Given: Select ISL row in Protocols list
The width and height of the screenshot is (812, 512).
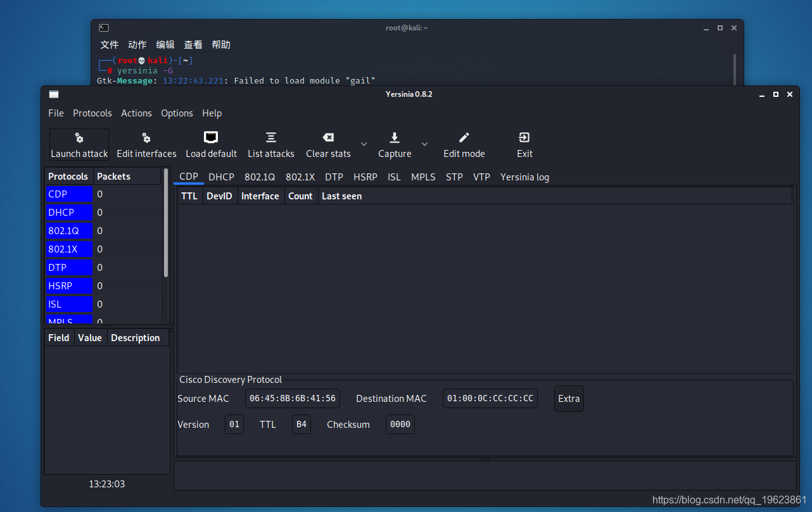Looking at the screenshot, I should pyautogui.click(x=103, y=304).
